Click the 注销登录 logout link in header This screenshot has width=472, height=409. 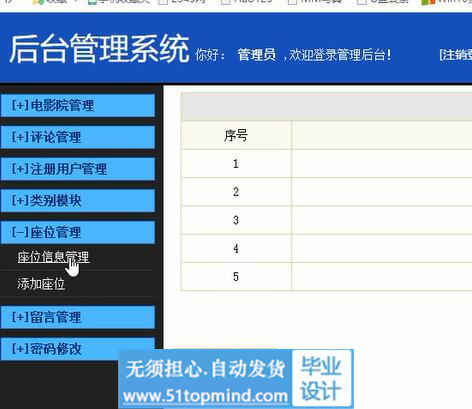click(x=456, y=55)
